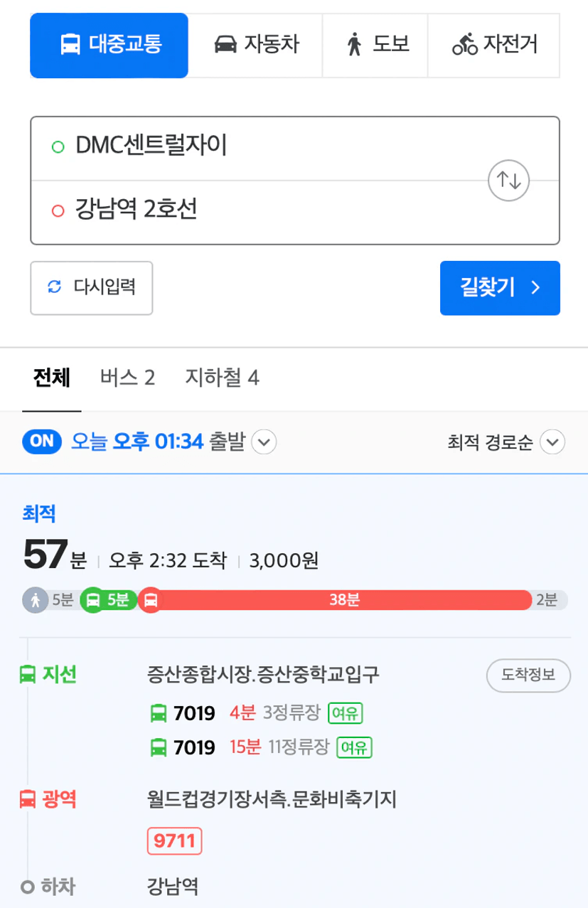Select the bicycle icon for 자전거 mode
Viewport: 588px width, 908px height.
(x=465, y=45)
